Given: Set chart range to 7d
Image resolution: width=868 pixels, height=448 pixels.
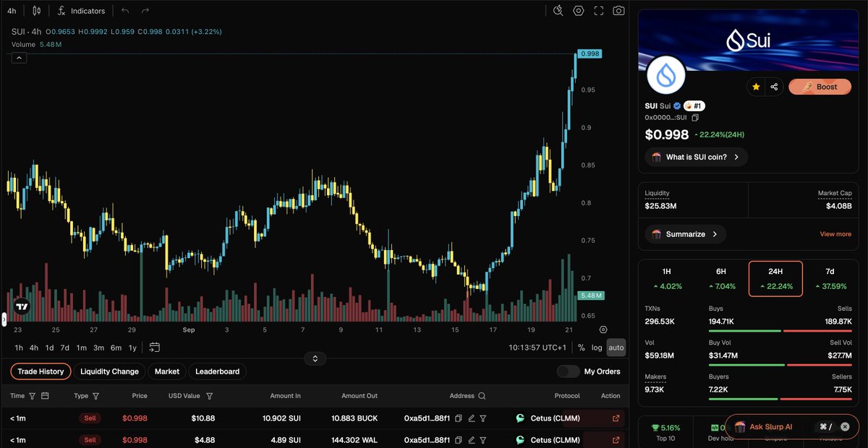Looking at the screenshot, I should click(x=64, y=348).
